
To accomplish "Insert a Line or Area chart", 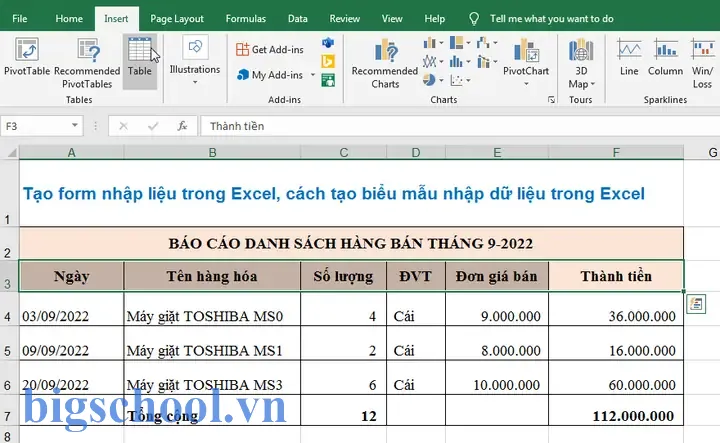I will coord(430,61).
